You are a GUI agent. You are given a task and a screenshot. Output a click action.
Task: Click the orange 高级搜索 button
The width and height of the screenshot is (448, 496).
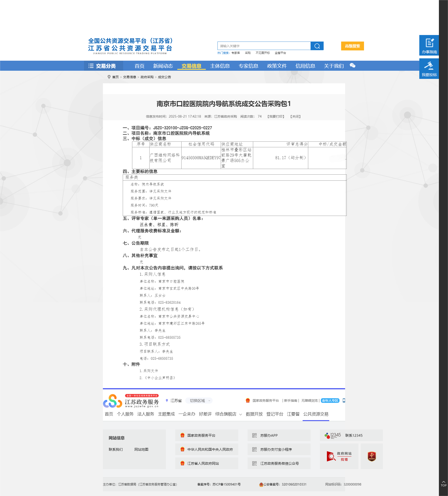tap(352, 46)
